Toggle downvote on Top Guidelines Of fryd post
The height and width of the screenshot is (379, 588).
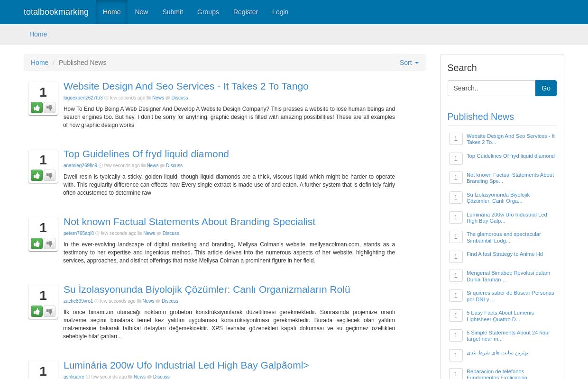pyautogui.click(x=49, y=175)
